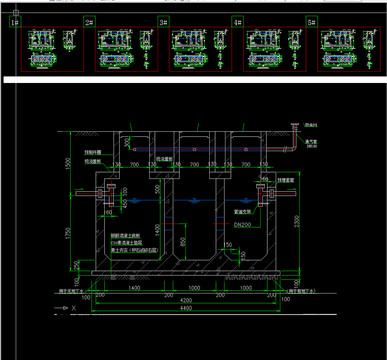Screen dimensions: 387x360
Task: Select the 1400 bottom chamber dimension
Action: point(134,288)
